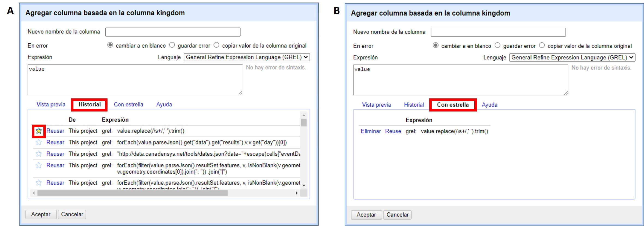Open the Lenguaje dropdown in panel B
The image size is (644, 226).
pyautogui.click(x=572, y=58)
